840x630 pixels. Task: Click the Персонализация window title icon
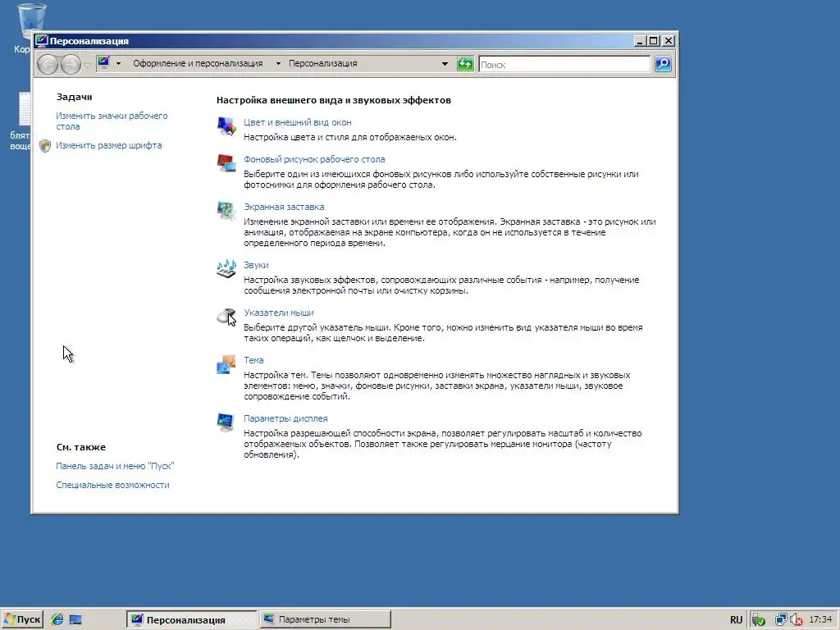(41, 41)
